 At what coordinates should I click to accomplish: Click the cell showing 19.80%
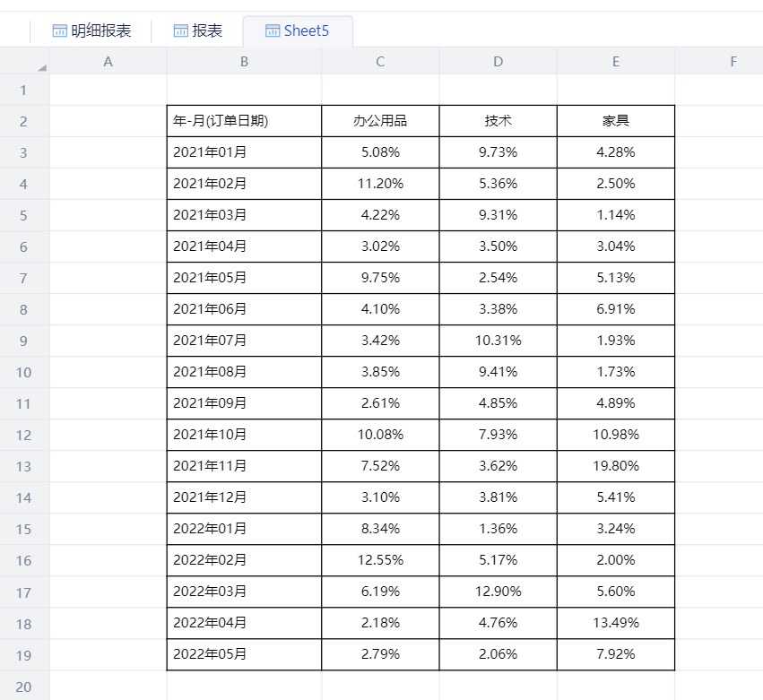coord(616,466)
